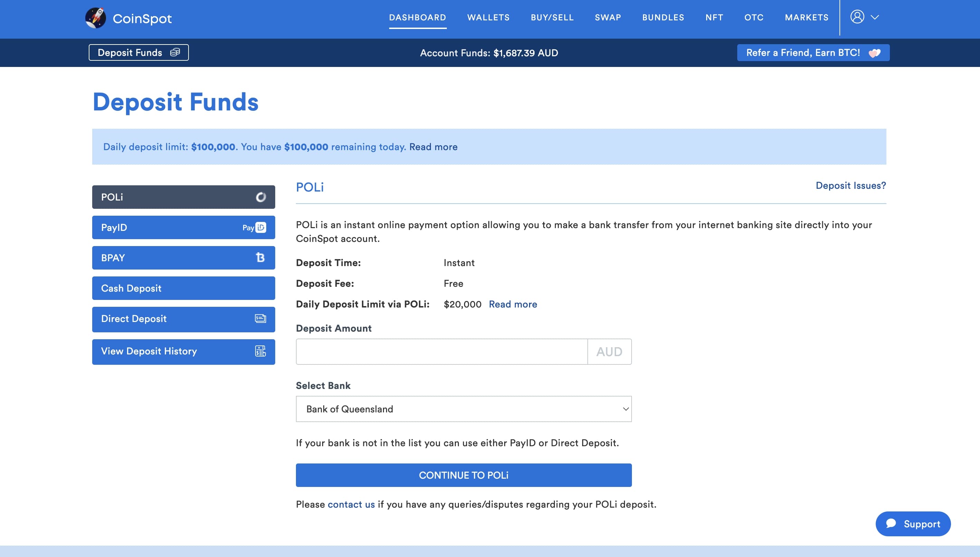Click Refer a Friend, Earn BTC button

(x=813, y=53)
